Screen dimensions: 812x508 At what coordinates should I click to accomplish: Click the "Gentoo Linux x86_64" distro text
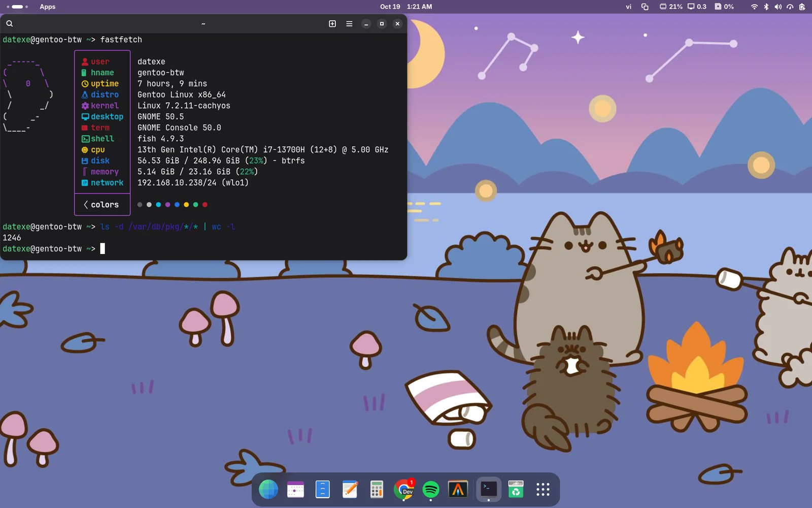[182, 94]
